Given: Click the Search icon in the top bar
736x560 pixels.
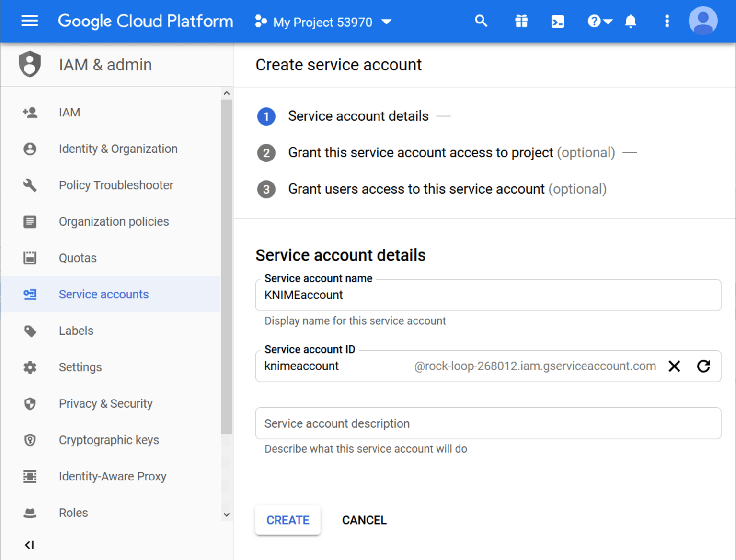Looking at the screenshot, I should (x=481, y=21).
